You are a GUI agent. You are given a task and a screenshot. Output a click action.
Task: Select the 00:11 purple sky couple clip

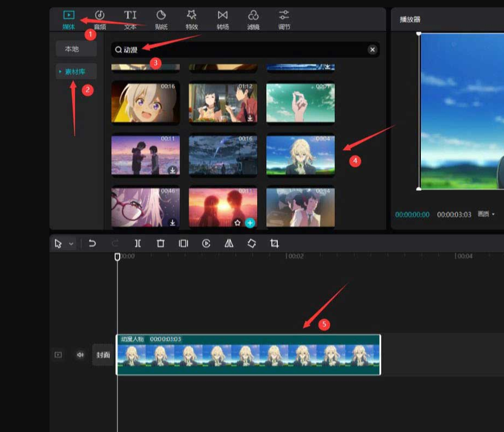point(146,155)
